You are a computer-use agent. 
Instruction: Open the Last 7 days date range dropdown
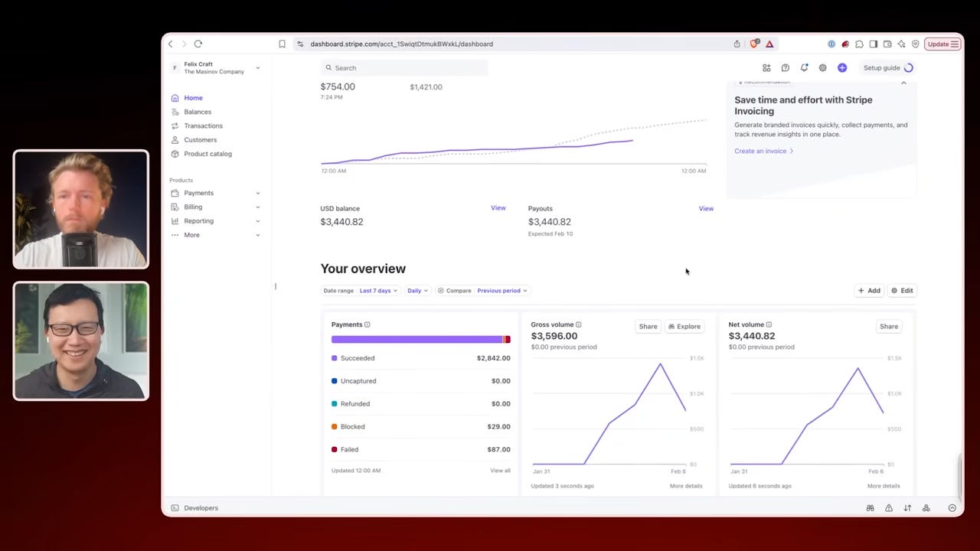coord(377,290)
